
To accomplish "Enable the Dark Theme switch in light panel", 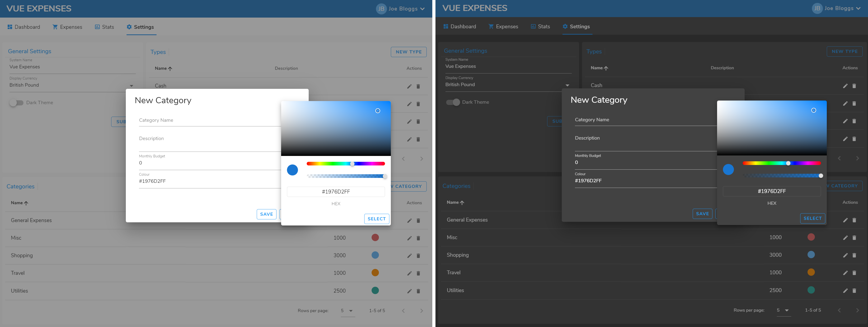I will 16,103.
